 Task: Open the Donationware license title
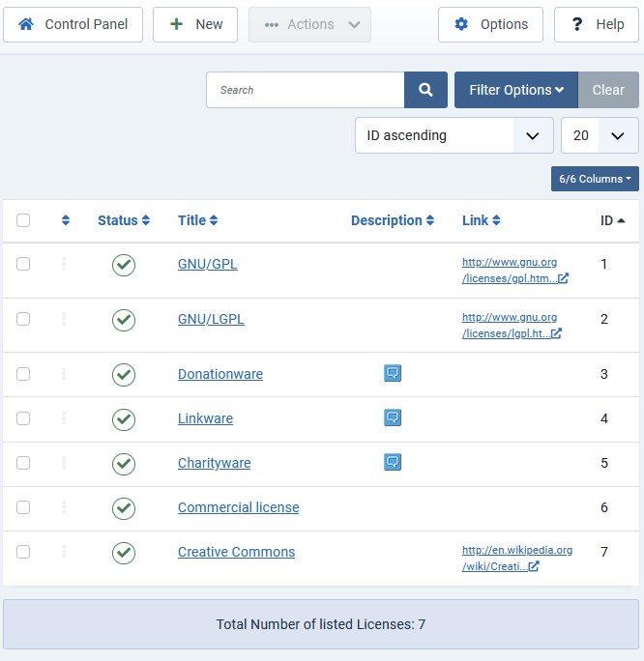point(220,374)
